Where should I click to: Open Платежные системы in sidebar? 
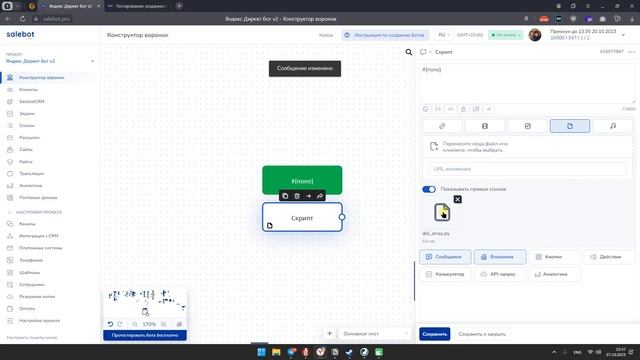tap(40, 248)
